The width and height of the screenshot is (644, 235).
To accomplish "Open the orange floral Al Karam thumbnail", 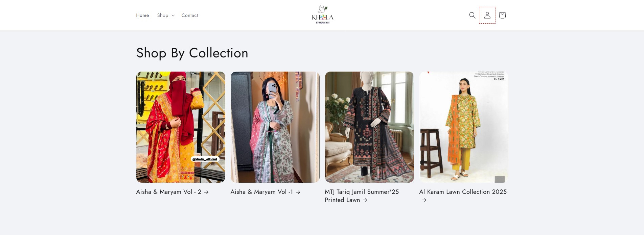I will [464, 127].
